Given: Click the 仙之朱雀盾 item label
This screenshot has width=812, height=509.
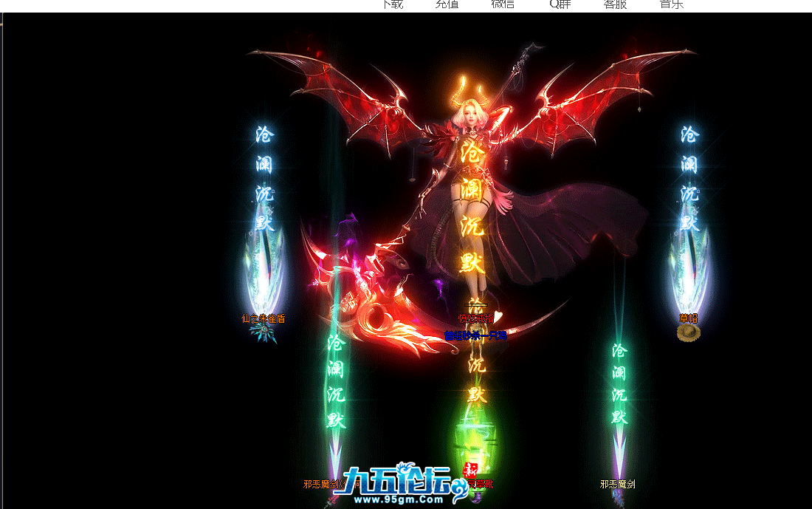Looking at the screenshot, I should (263, 318).
